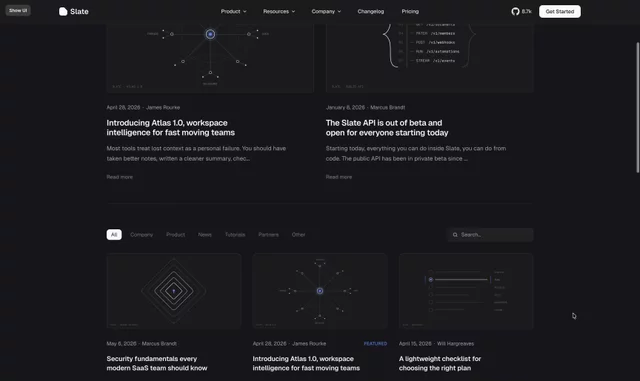Viewport: 640px width, 381px height.
Task: Select the All filter tab
Action: [x=114, y=234]
